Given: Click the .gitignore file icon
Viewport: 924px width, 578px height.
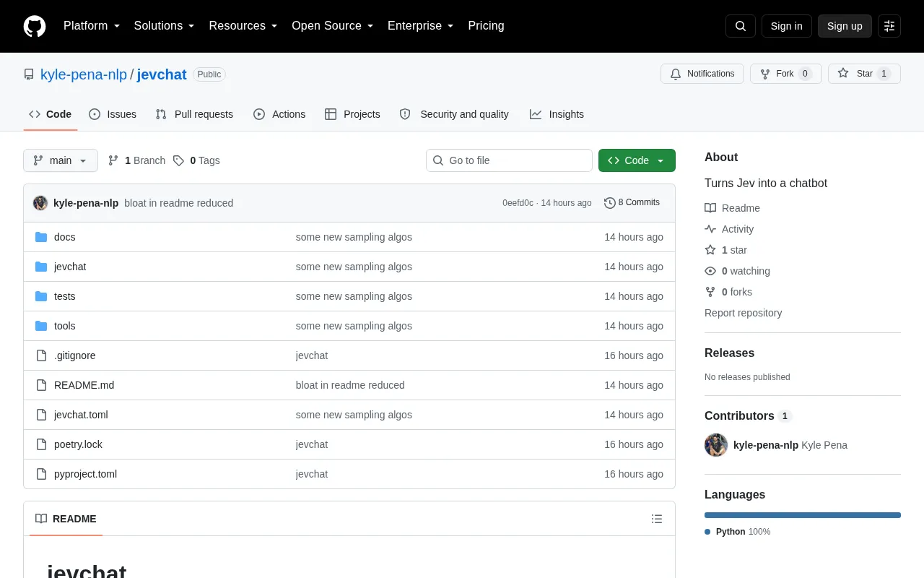Looking at the screenshot, I should click(x=41, y=355).
